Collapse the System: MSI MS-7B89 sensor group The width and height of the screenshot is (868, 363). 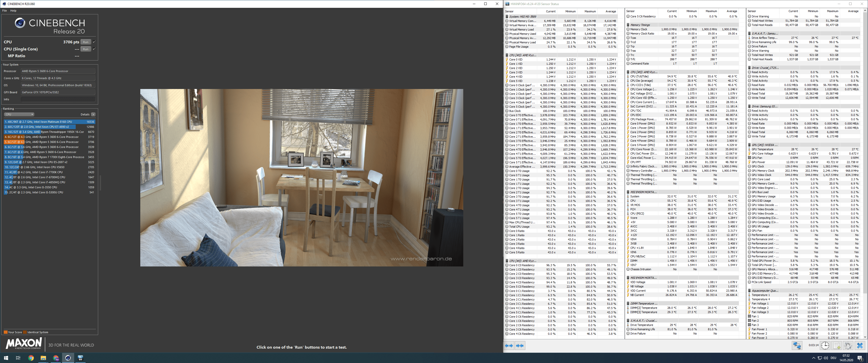pos(507,16)
